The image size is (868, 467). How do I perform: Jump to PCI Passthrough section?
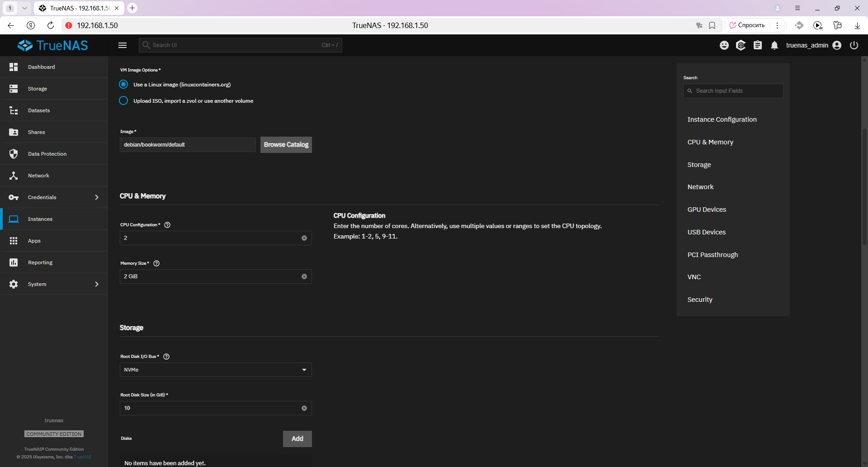(712, 255)
